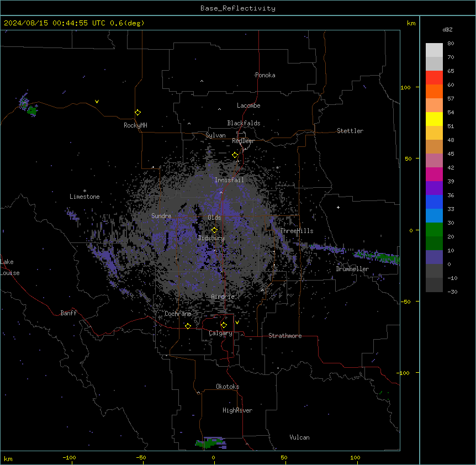Click the Drumheller label

pyautogui.click(x=352, y=269)
